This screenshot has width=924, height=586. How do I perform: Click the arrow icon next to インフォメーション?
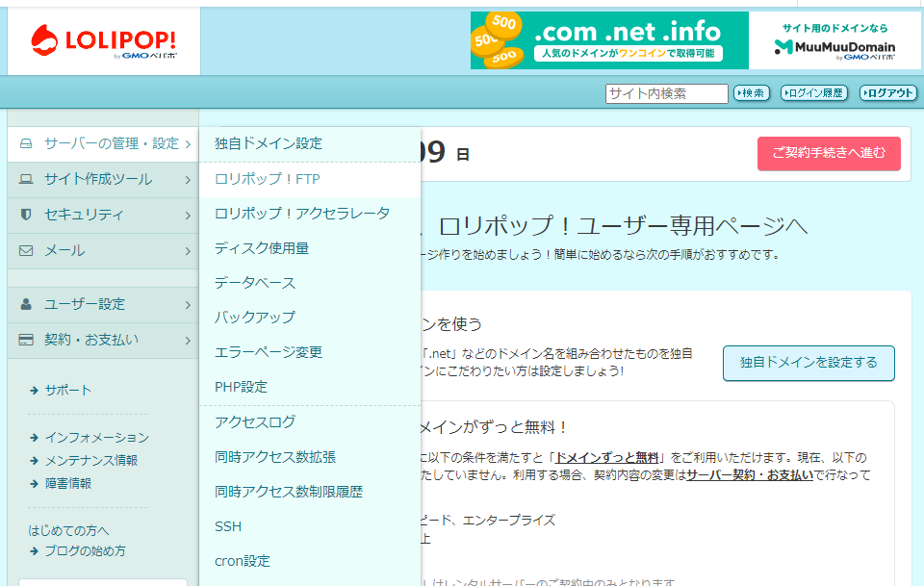(x=35, y=438)
